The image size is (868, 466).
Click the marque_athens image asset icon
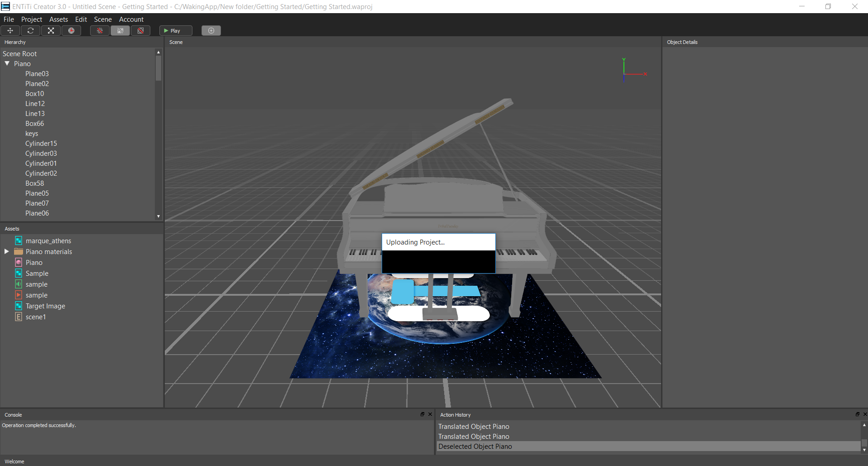pyautogui.click(x=19, y=240)
